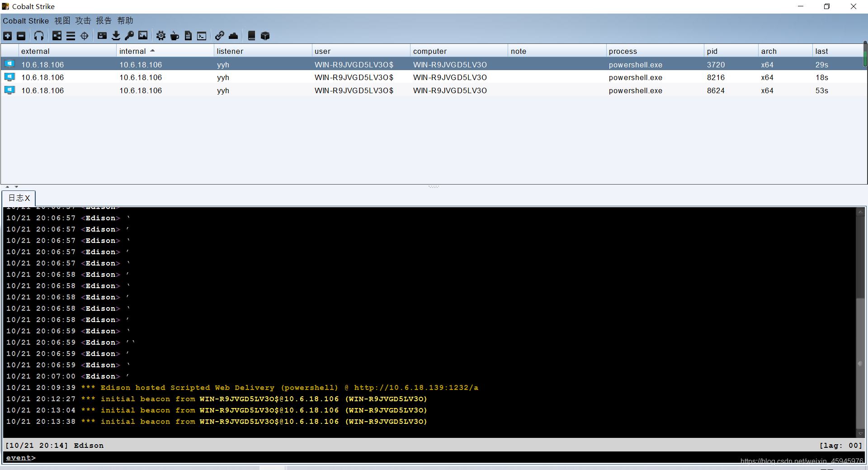
Task: Sort by listener column header
Action: tap(263, 51)
